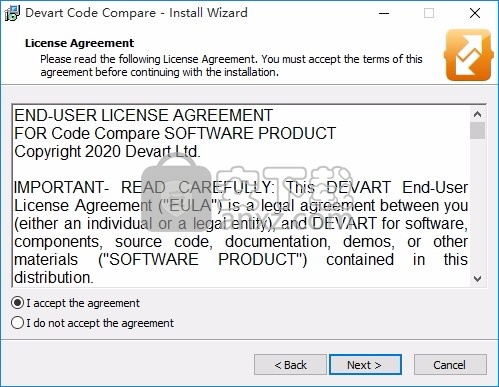This screenshot has width=499, height=387.
Task: Click the 'License Agreement' page title
Action: pos(79,43)
